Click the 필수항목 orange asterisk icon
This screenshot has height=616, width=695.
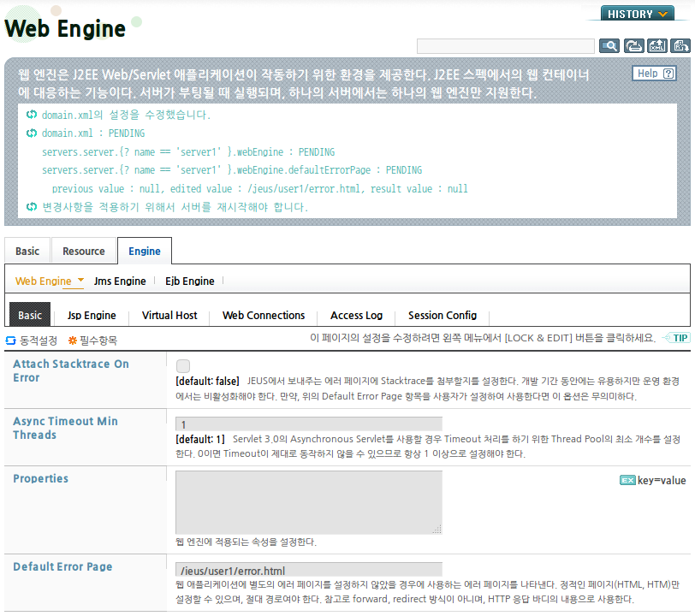pos(73,341)
